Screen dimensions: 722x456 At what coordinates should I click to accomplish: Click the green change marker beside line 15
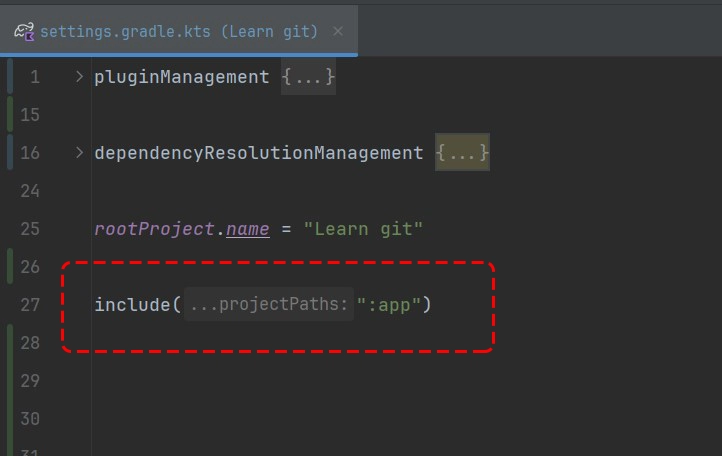point(9,115)
